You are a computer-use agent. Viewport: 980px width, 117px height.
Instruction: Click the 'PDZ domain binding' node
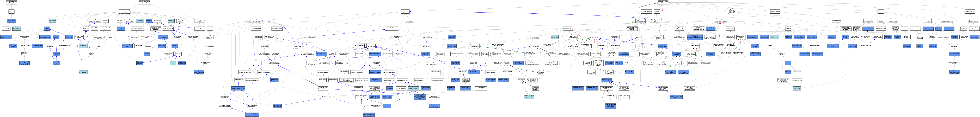tap(6, 37)
